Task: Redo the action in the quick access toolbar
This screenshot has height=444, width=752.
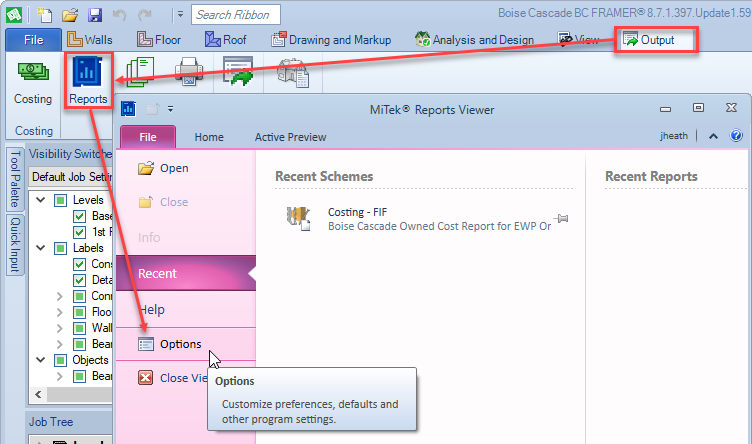Action: [144, 15]
